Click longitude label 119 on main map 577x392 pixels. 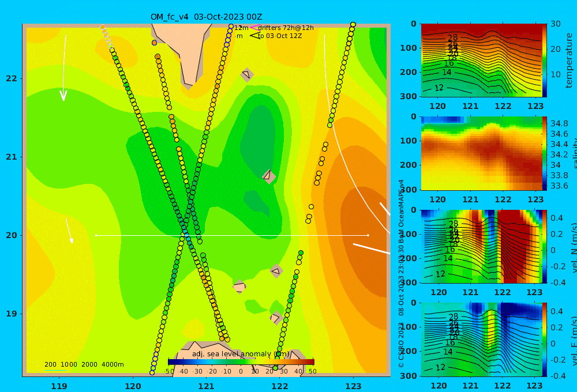(59, 386)
